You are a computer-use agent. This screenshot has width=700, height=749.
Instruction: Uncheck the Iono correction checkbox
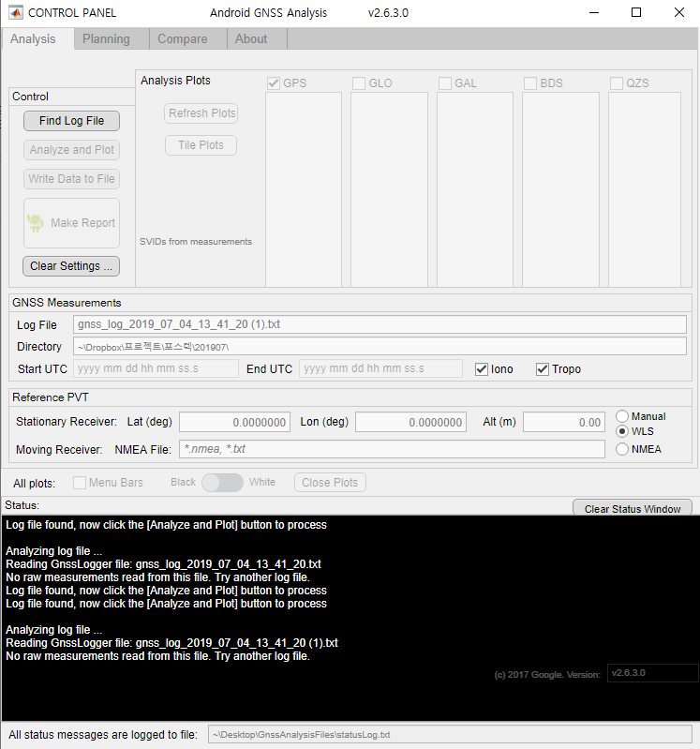(x=482, y=369)
